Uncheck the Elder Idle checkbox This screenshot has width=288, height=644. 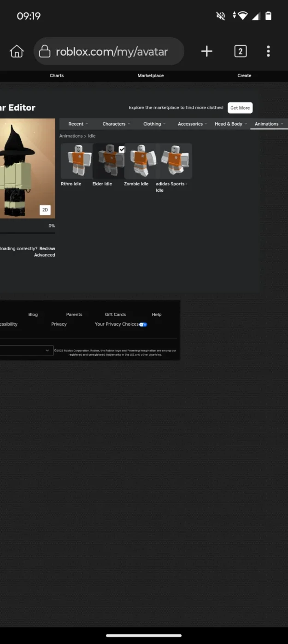tap(122, 149)
